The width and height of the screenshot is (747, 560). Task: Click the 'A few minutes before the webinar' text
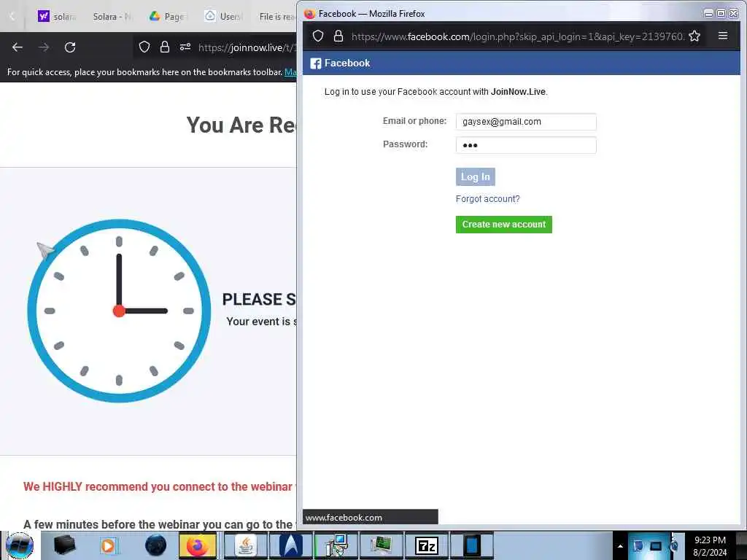[x=160, y=524]
